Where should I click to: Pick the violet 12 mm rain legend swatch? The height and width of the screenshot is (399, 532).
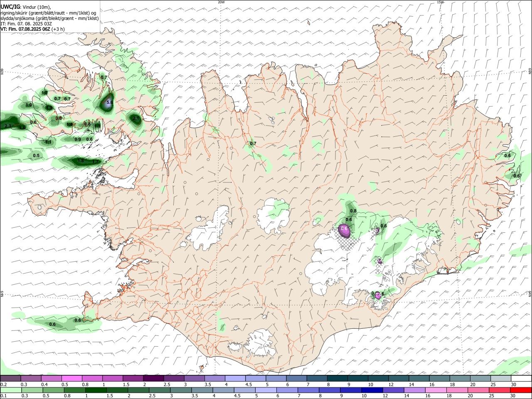click(x=394, y=390)
